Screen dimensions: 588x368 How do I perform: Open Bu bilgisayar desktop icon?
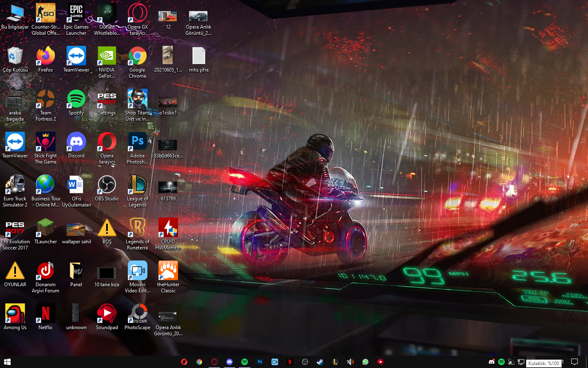click(x=15, y=17)
